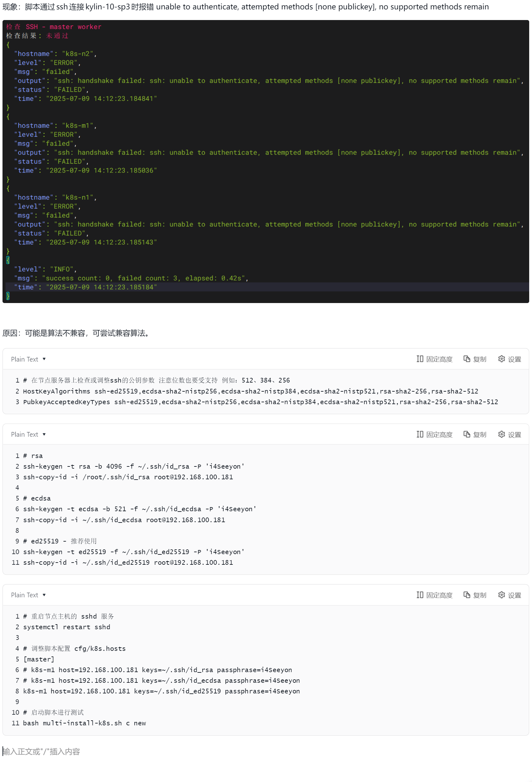Image resolution: width=532 pixels, height=782 pixels.
Task: Open settings gear for the ssh-keygen code block
Action: [x=509, y=435]
